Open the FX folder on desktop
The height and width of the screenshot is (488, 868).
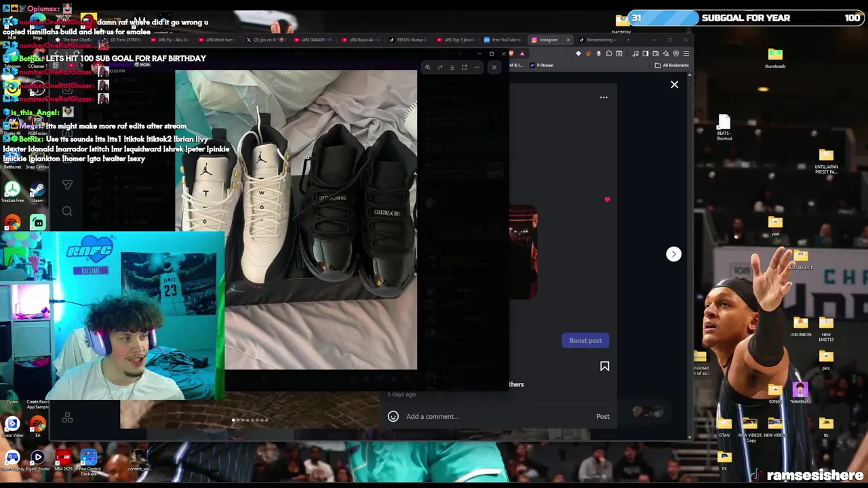(x=724, y=461)
